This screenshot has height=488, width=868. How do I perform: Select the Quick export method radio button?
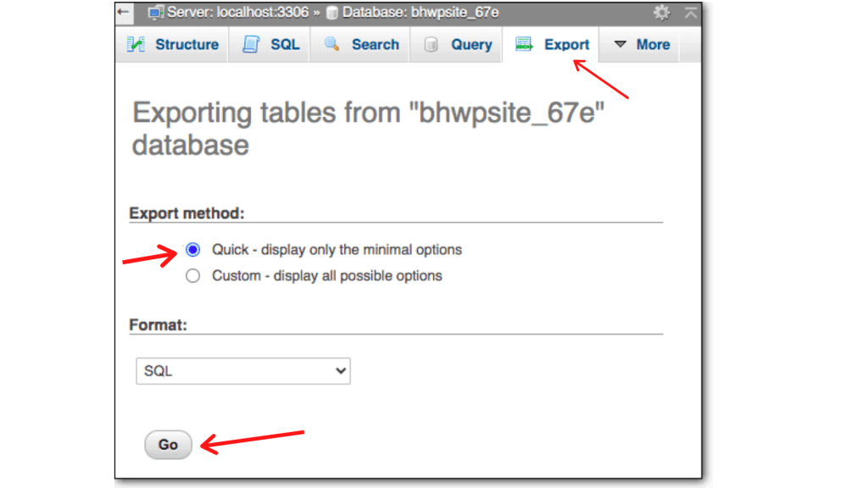coord(192,250)
